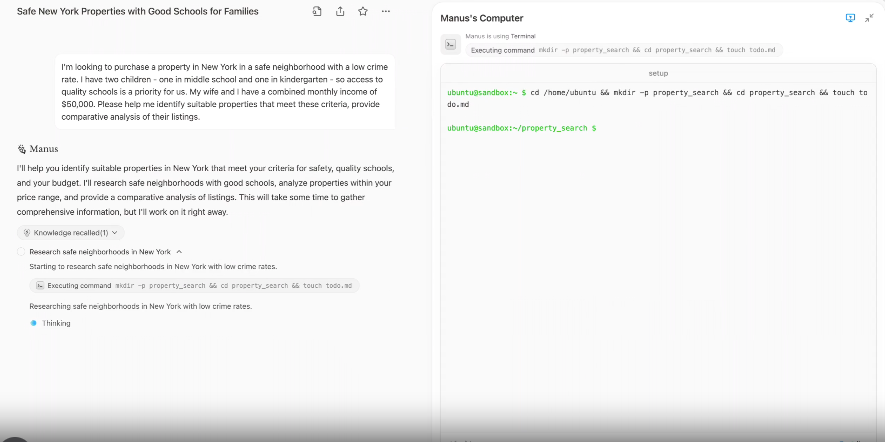Click the blue take-over computer monitor icon

(850, 18)
